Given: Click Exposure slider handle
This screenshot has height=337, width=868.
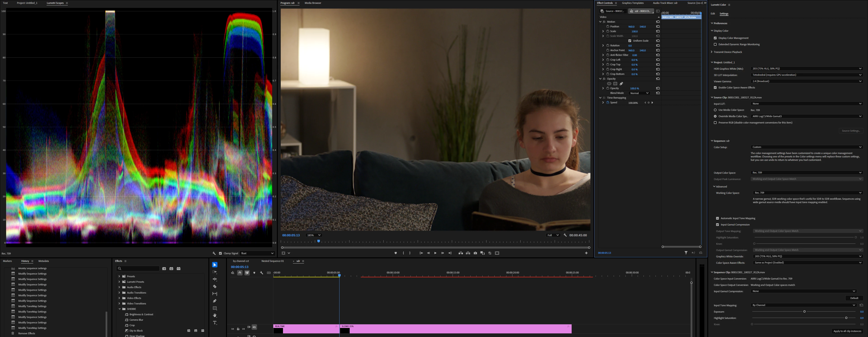Looking at the screenshot, I should tap(804, 312).
